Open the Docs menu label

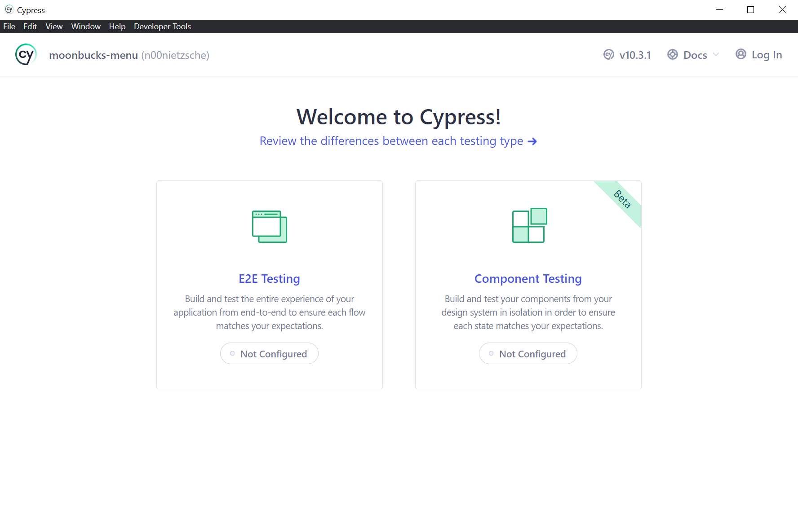pos(695,55)
